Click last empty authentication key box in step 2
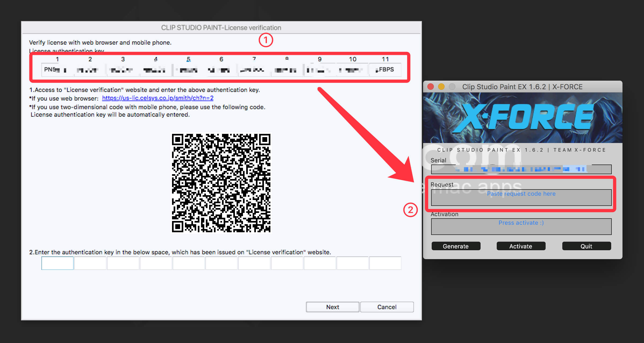This screenshot has width=644, height=343. pos(385,263)
